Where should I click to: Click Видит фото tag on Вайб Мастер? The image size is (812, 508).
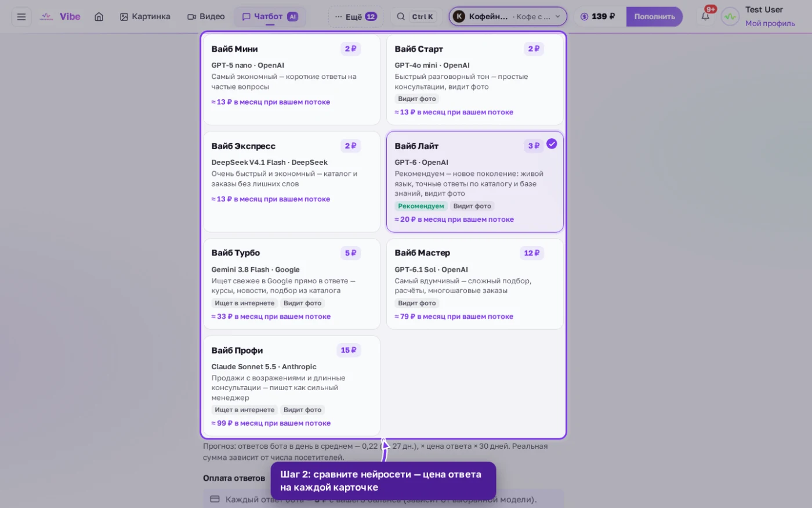[417, 303]
